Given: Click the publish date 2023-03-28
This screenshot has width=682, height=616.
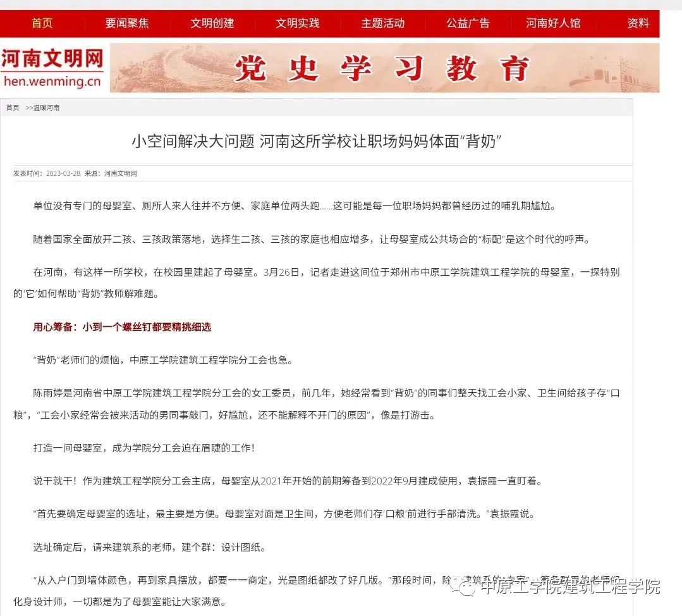Looking at the screenshot, I should (63, 173).
